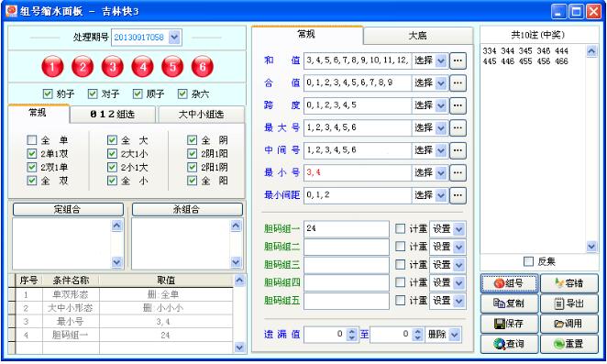Open ellipsis button for 最小号 row
The image size is (607, 364).
[458, 172]
